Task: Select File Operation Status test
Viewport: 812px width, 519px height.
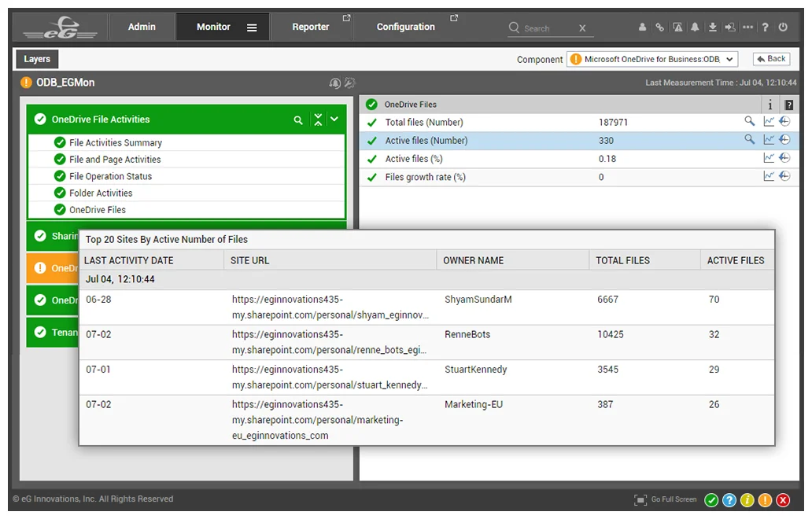Action: [x=186, y=176]
